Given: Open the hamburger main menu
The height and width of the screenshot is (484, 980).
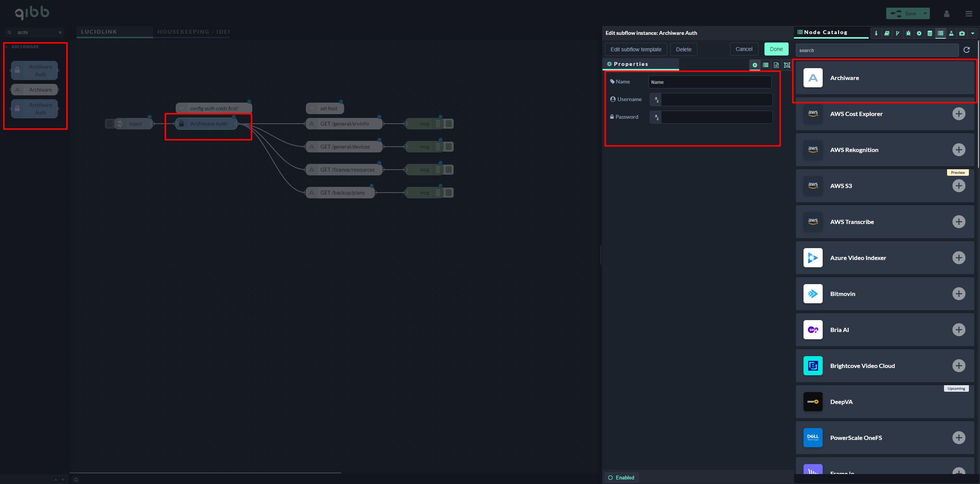Looking at the screenshot, I should [x=969, y=14].
